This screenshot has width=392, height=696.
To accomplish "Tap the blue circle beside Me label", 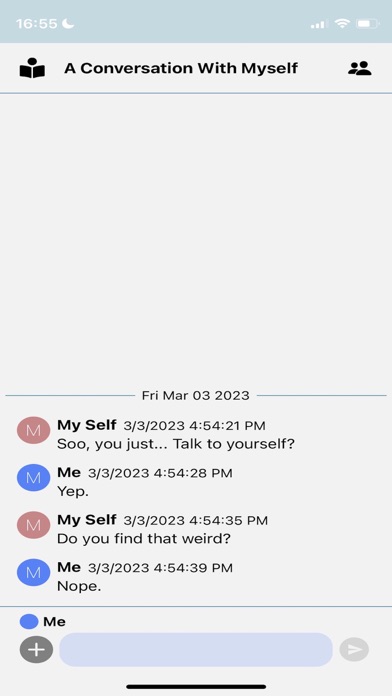I will coord(29,621).
